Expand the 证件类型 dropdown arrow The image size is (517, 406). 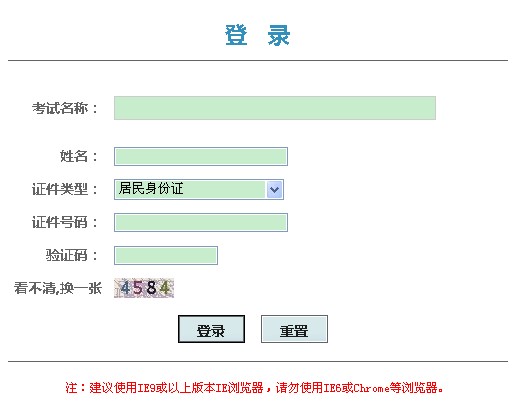(x=274, y=189)
